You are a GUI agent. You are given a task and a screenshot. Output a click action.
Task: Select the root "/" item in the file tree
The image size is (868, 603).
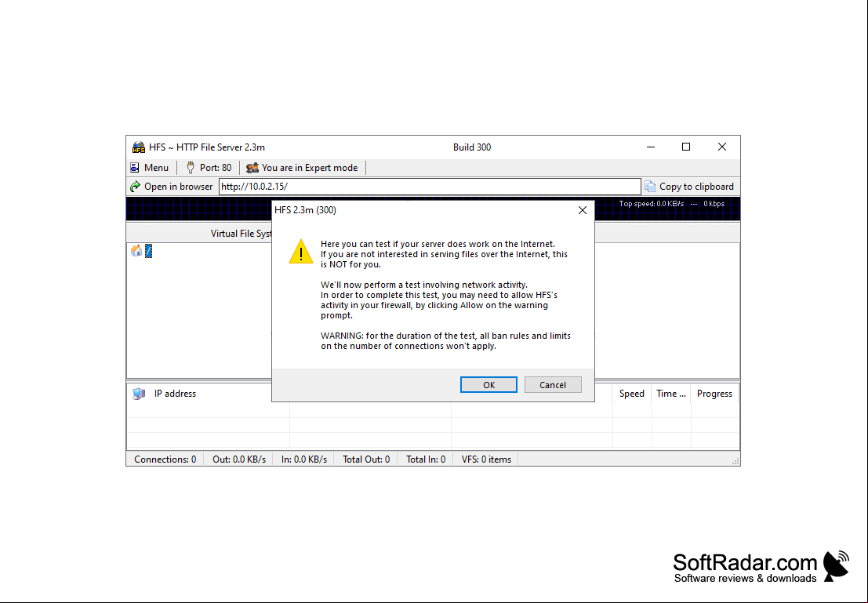148,251
